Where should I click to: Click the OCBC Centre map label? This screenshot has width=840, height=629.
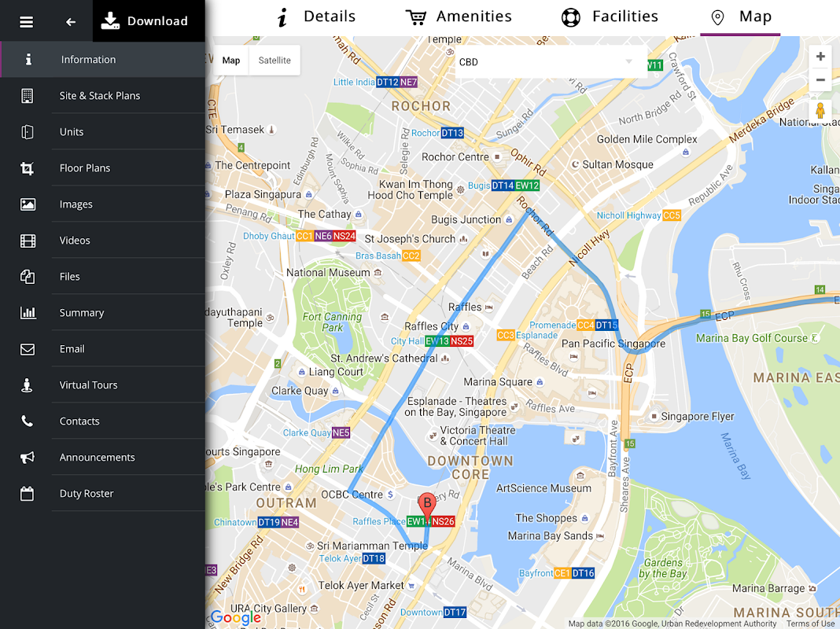[x=352, y=495]
